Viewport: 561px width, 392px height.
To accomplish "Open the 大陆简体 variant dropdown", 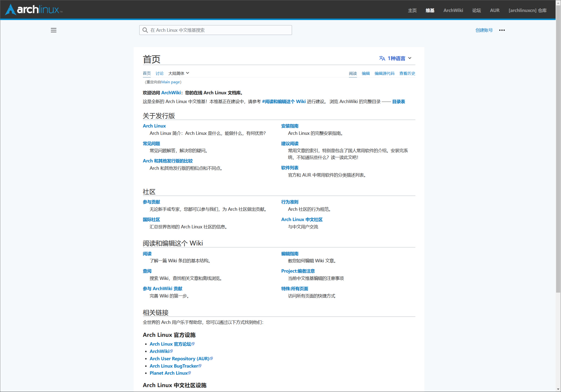I will [178, 73].
